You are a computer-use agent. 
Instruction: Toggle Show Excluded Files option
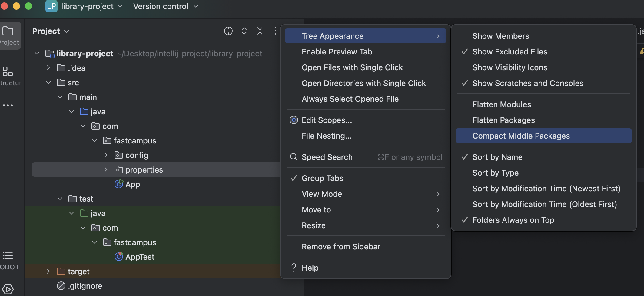510,52
